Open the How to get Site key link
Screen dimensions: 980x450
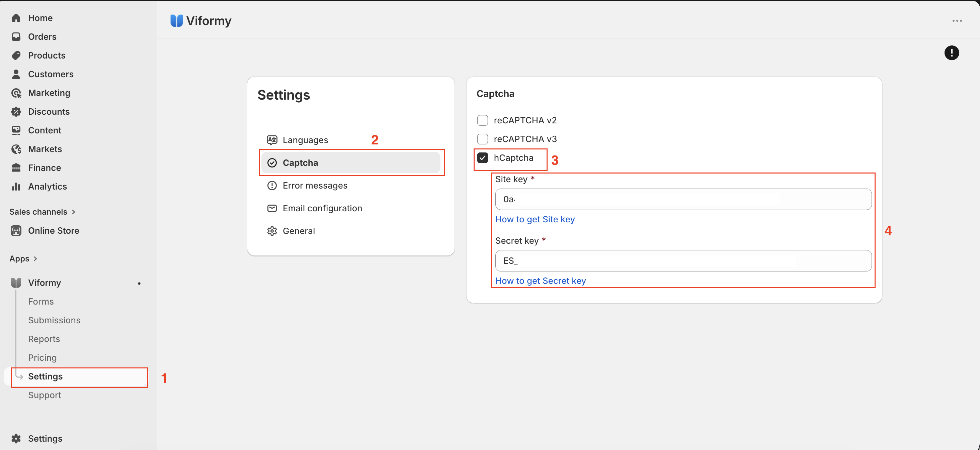pyautogui.click(x=535, y=219)
